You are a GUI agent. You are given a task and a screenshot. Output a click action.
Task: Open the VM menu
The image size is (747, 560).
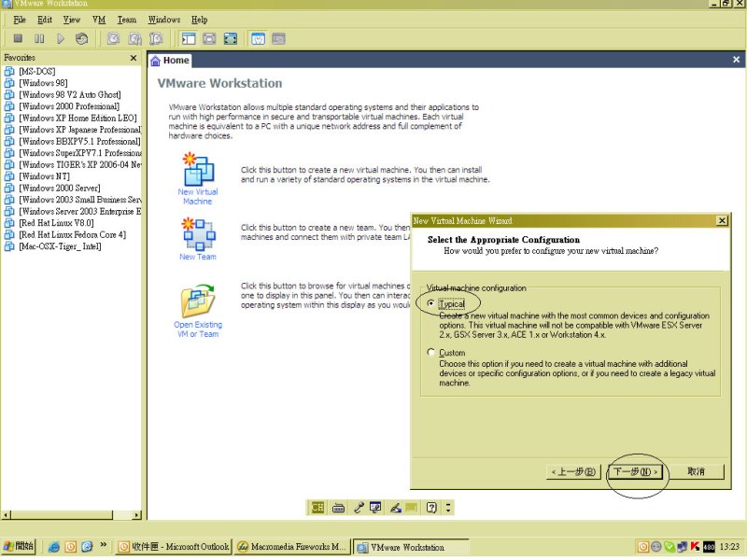(99, 20)
